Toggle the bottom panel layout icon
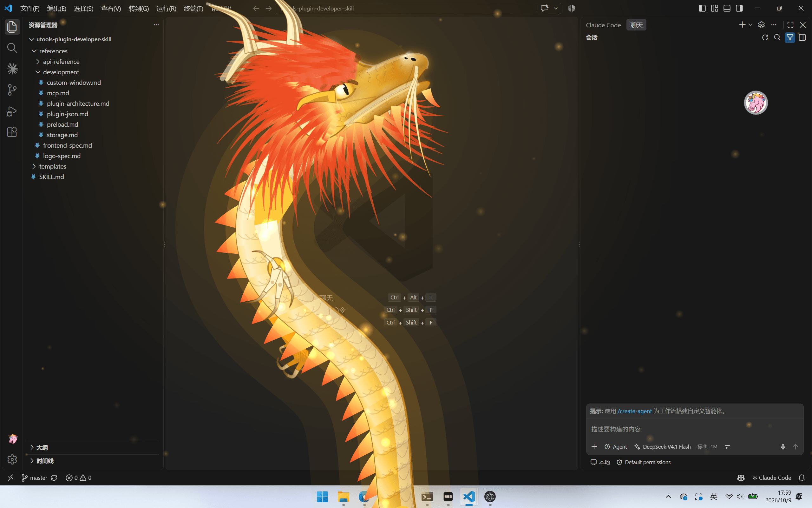This screenshot has height=508, width=812. coord(727,8)
